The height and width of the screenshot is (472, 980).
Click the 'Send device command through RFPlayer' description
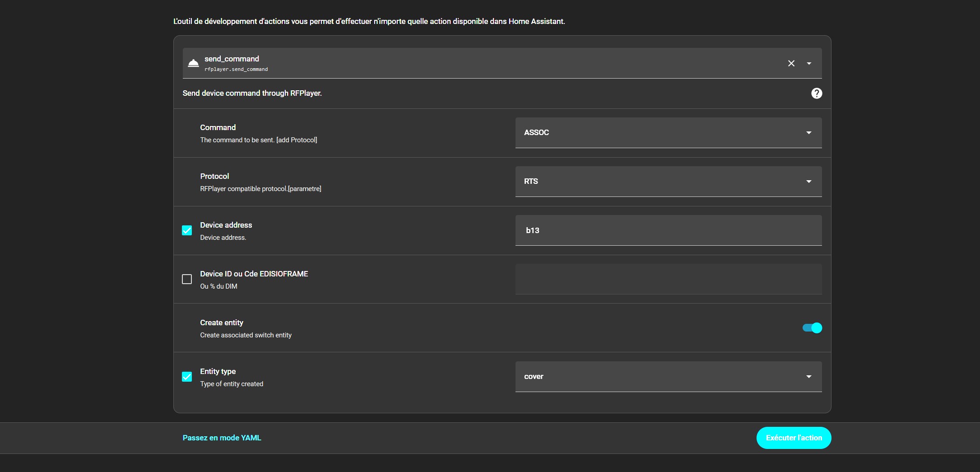point(252,93)
